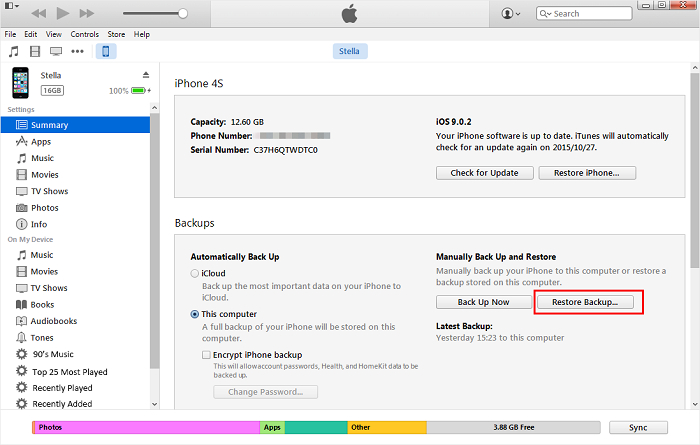700x445 pixels.
Task: Open Books under On My Device
Action: click(75, 304)
